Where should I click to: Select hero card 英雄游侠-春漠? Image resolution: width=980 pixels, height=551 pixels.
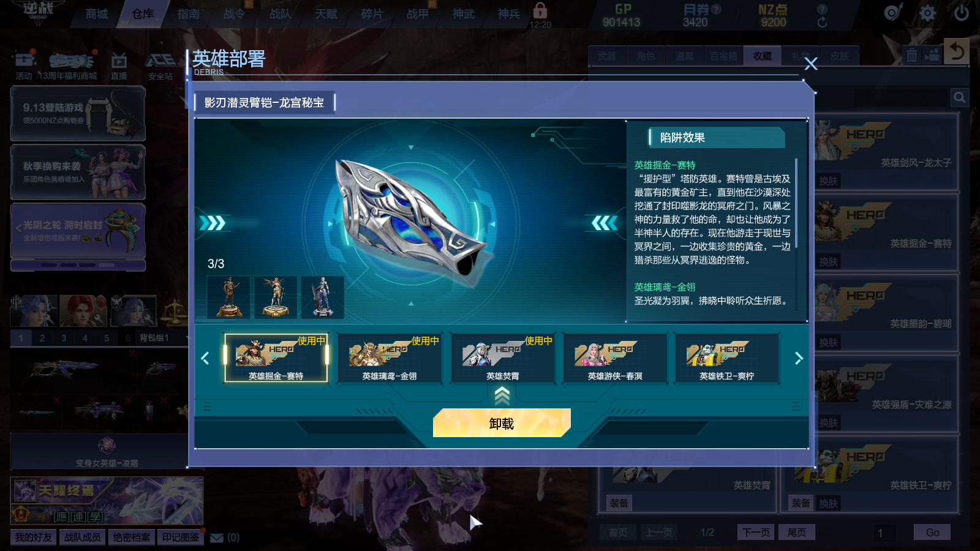[615, 358]
